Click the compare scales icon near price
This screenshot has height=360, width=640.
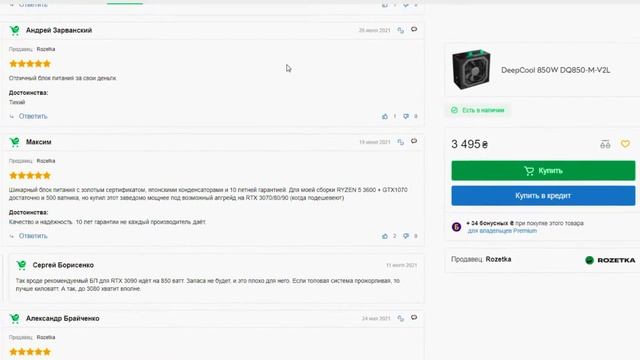(605, 144)
